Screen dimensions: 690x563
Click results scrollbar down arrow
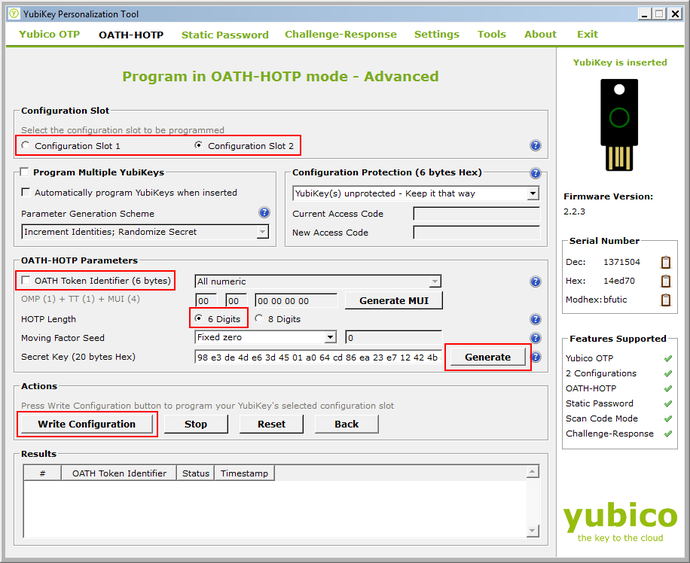[x=532, y=530]
